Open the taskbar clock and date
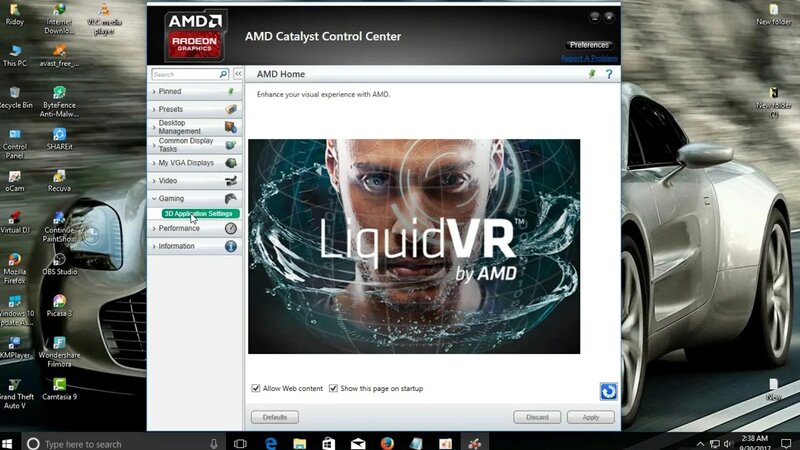 click(755, 443)
